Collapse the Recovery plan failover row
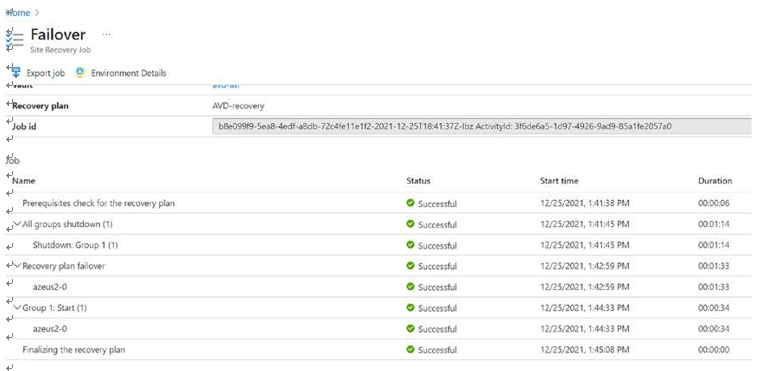Image resolution: width=759 pixels, height=371 pixels. [18, 265]
